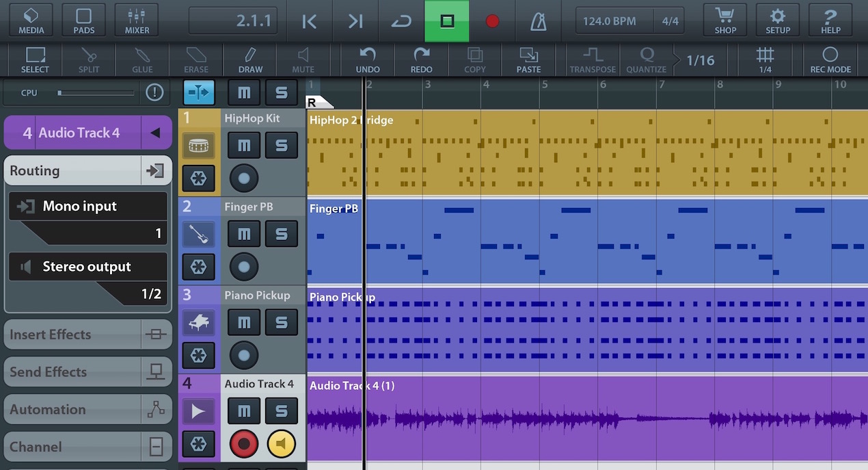Solo the Piano Pickup track

[282, 322]
